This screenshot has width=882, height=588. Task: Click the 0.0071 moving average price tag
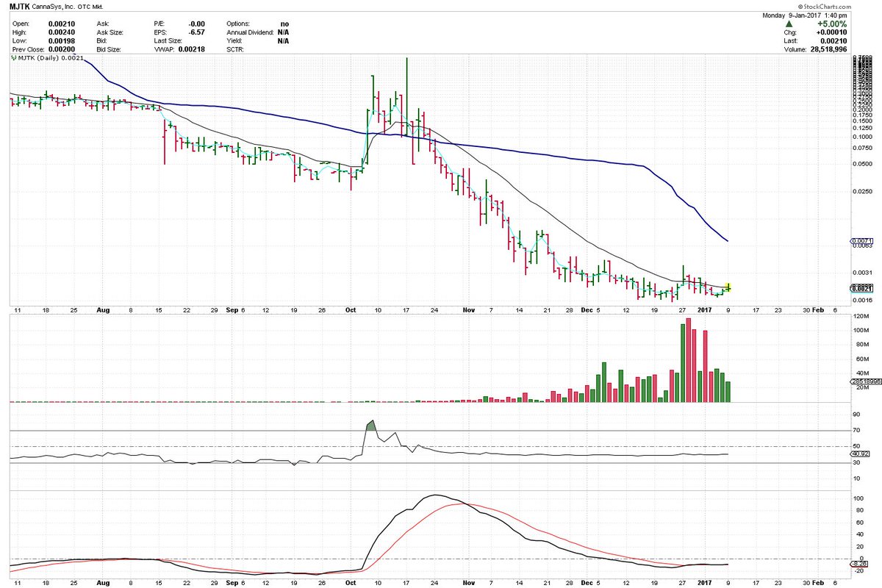pyautogui.click(x=861, y=241)
